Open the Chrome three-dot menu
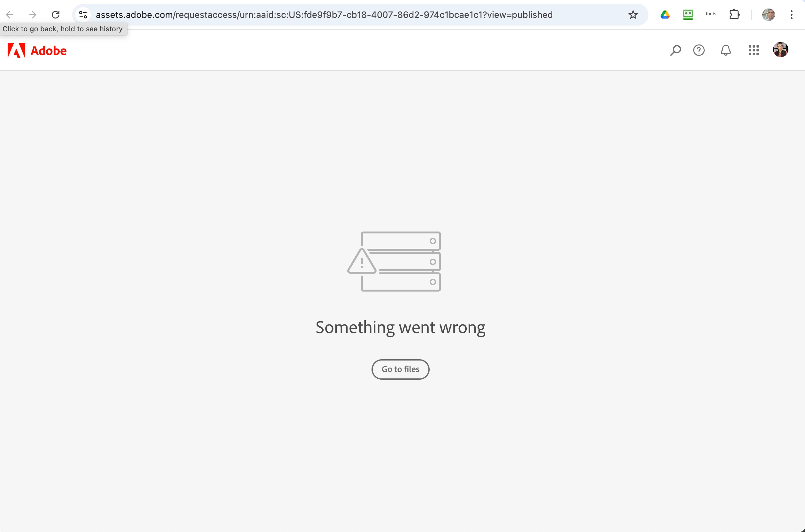 (x=792, y=15)
